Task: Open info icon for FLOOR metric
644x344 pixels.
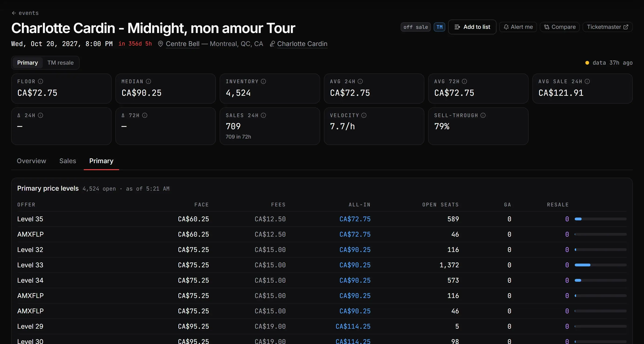Action: point(40,81)
